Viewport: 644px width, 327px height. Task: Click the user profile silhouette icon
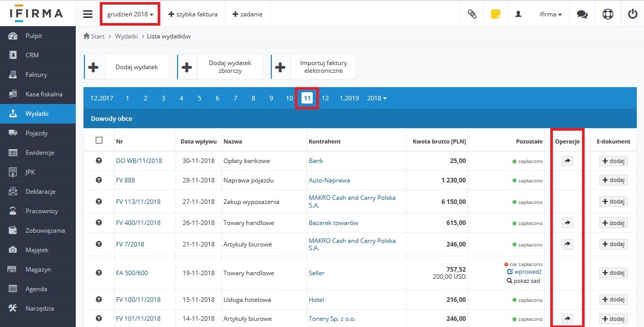518,14
